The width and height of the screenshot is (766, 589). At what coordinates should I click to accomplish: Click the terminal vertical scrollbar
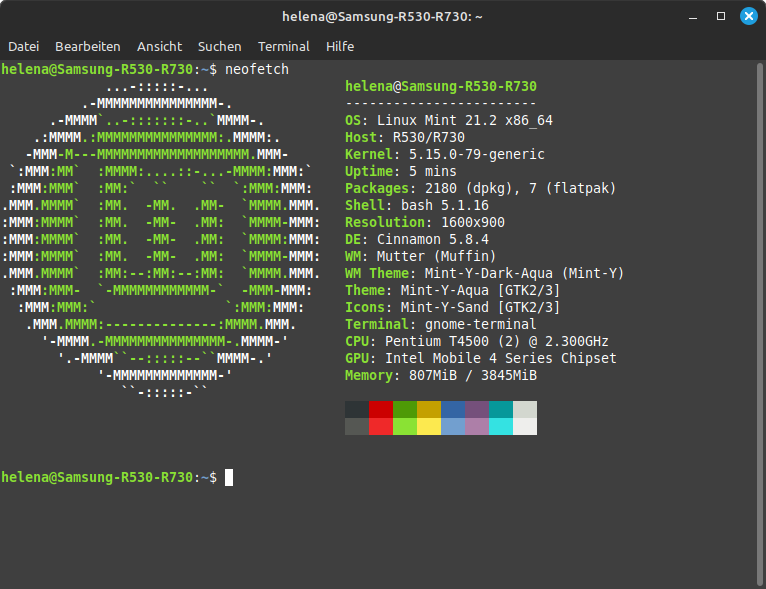[x=761, y=324]
